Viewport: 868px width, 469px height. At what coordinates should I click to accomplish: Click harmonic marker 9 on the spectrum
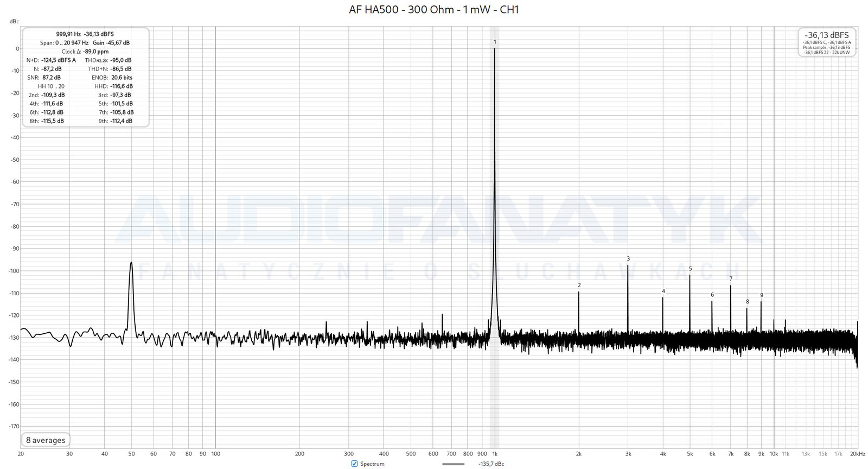coord(761,295)
